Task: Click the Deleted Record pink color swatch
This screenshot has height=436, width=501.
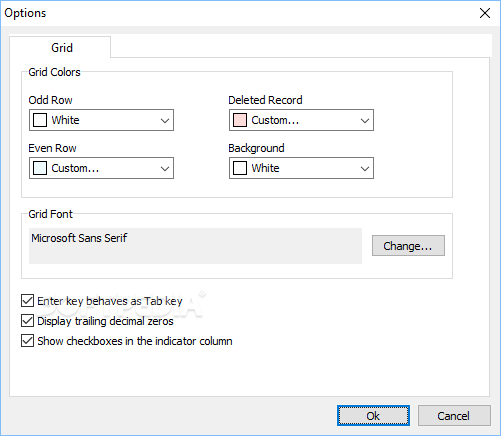Action: [240, 120]
